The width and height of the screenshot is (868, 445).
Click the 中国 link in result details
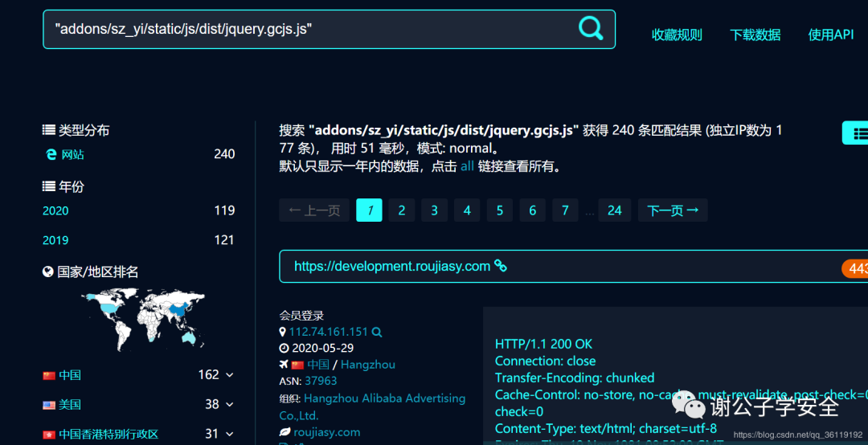(318, 365)
